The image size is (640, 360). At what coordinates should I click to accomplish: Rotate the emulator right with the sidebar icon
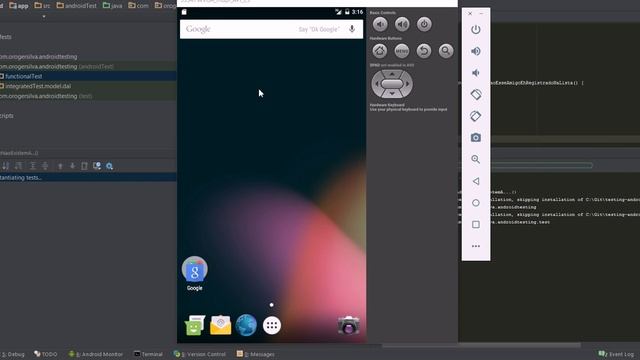click(476, 116)
